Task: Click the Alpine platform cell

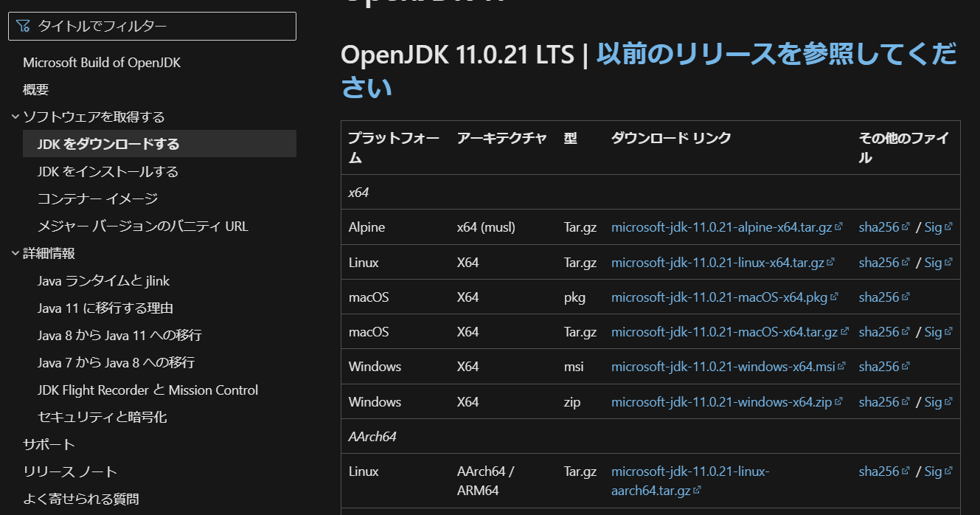Action: tap(366, 227)
